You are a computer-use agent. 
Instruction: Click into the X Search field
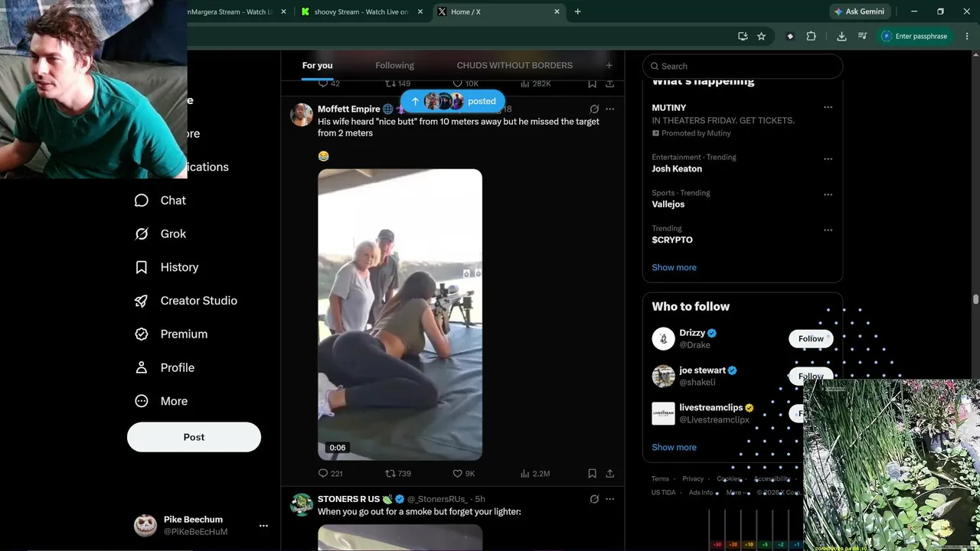tap(743, 67)
